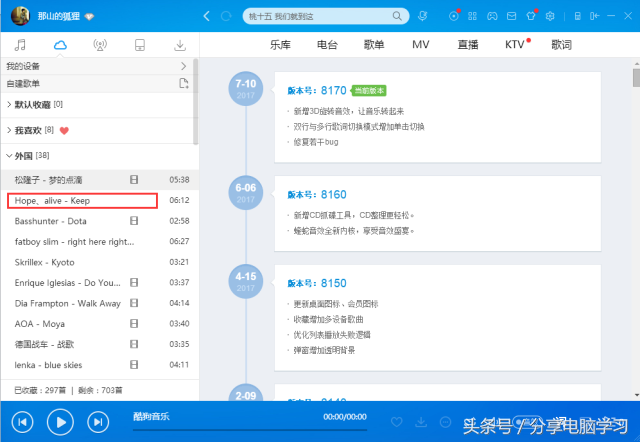Click MV icon on Enrique Iglesias row
Image resolution: width=640 pixels, height=442 pixels.
pyautogui.click(x=134, y=282)
